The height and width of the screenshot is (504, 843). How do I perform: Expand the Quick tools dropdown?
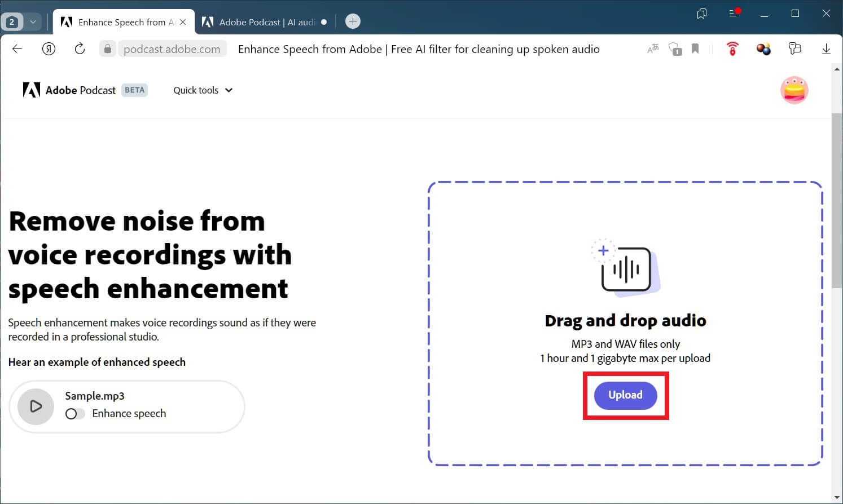[203, 90]
